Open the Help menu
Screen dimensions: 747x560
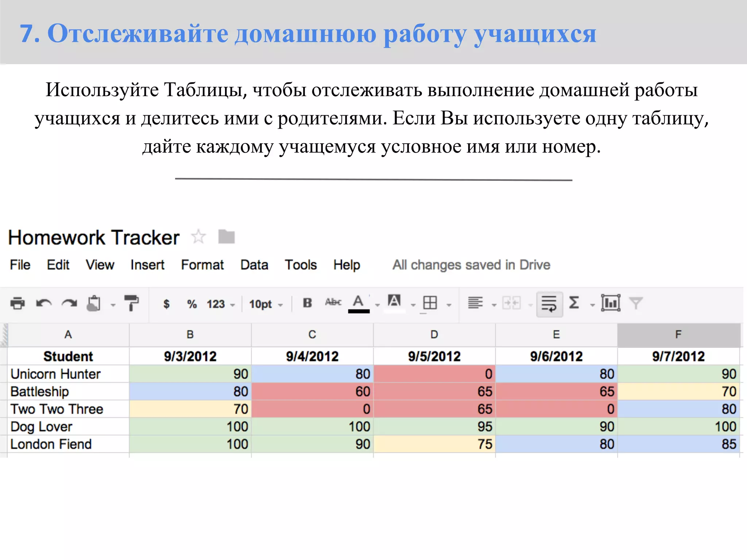[x=347, y=265]
